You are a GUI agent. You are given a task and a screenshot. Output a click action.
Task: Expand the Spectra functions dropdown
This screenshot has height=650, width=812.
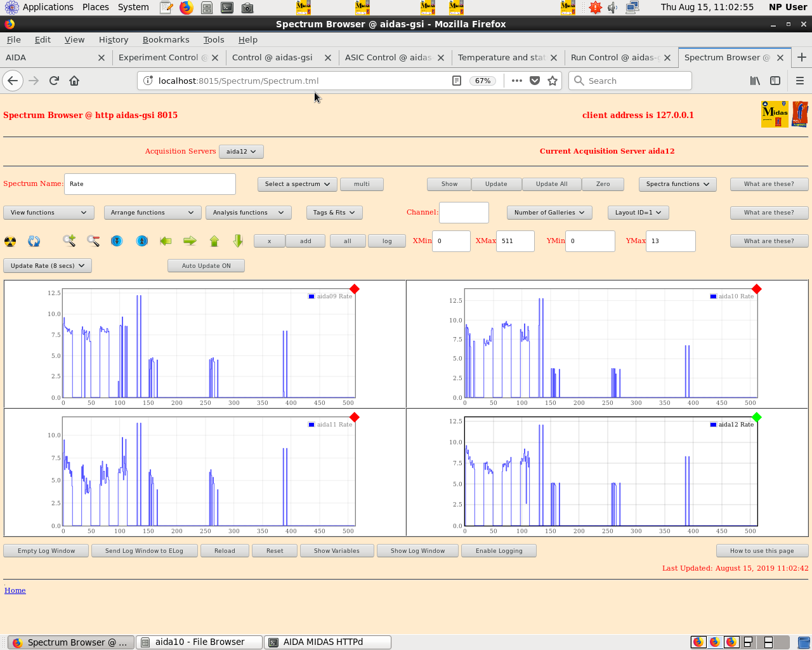click(678, 184)
